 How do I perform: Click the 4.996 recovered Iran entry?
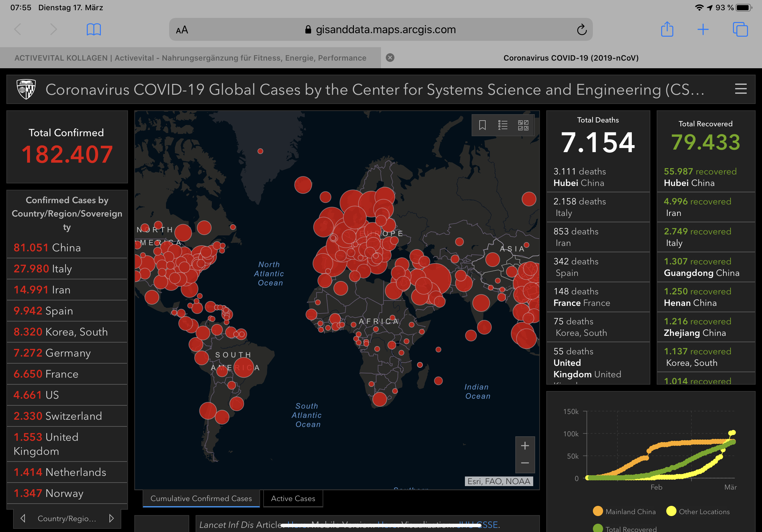tap(706, 207)
